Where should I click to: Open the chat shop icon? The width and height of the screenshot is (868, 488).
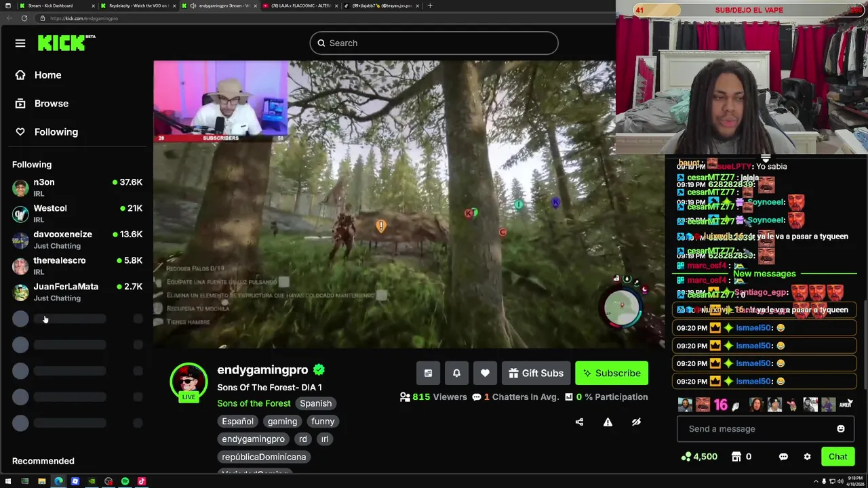coord(736,457)
